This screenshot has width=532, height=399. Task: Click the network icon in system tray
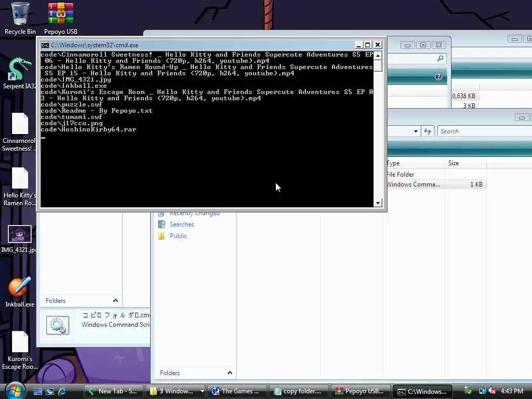(482, 391)
